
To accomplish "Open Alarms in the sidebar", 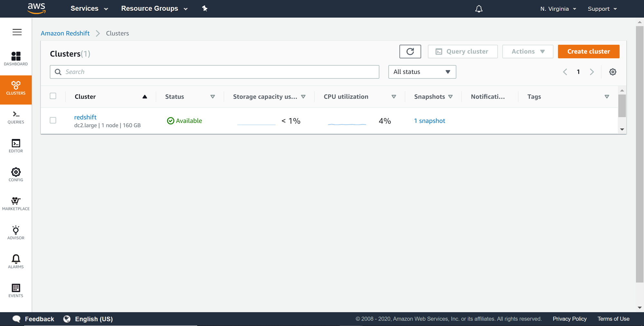I will (x=16, y=262).
